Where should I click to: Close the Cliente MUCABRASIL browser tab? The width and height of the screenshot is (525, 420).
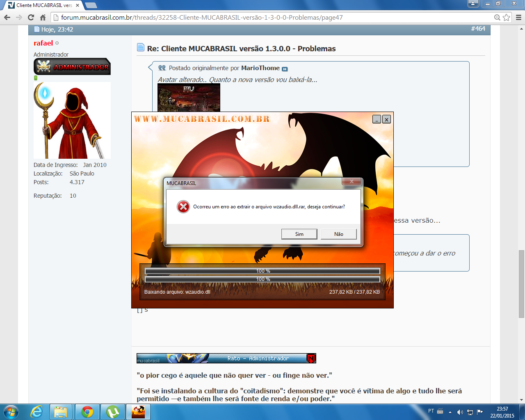[78, 5]
